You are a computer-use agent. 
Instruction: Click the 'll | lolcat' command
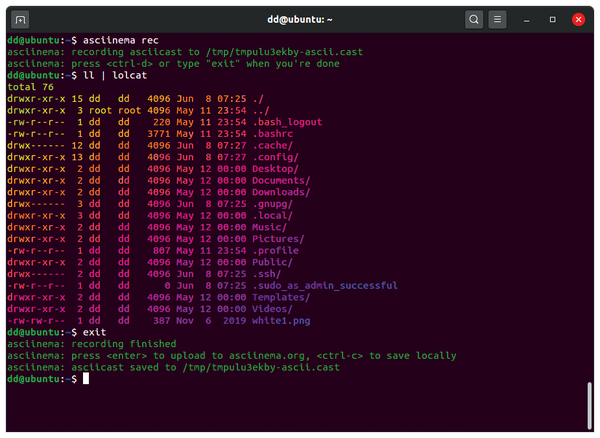(x=115, y=75)
